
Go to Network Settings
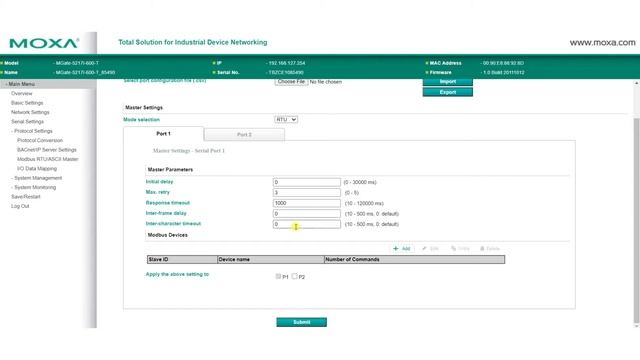pyautogui.click(x=30, y=112)
